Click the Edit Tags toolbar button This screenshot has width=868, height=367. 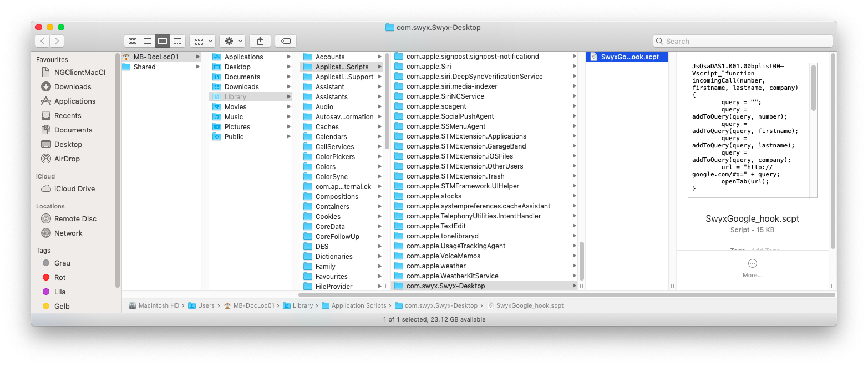(286, 41)
